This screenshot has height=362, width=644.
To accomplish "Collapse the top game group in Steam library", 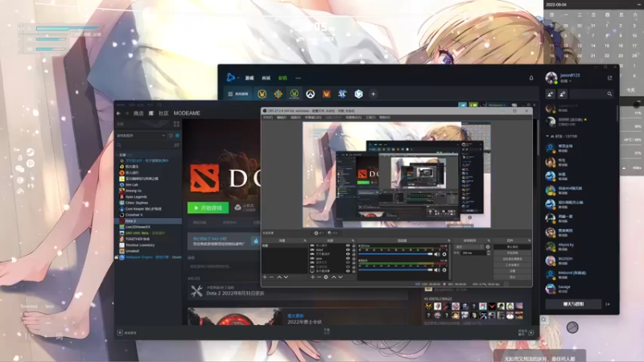I will pyautogui.click(x=118, y=154).
